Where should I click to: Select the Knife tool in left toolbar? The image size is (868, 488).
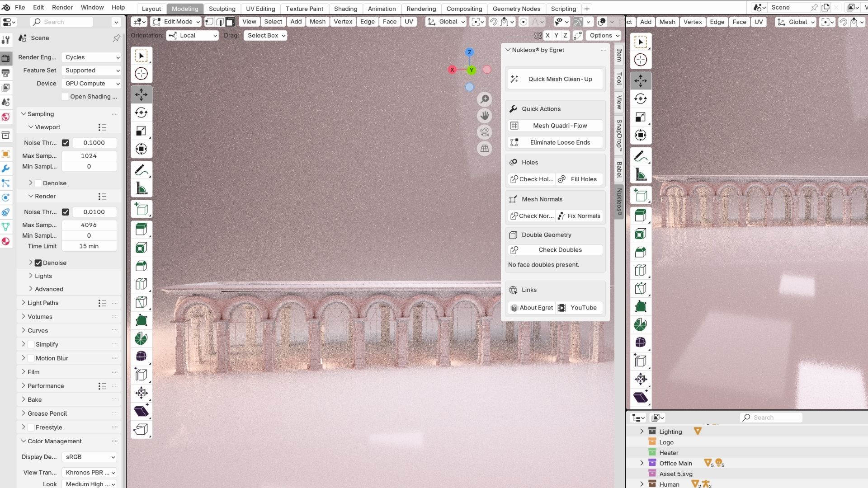[x=141, y=302]
